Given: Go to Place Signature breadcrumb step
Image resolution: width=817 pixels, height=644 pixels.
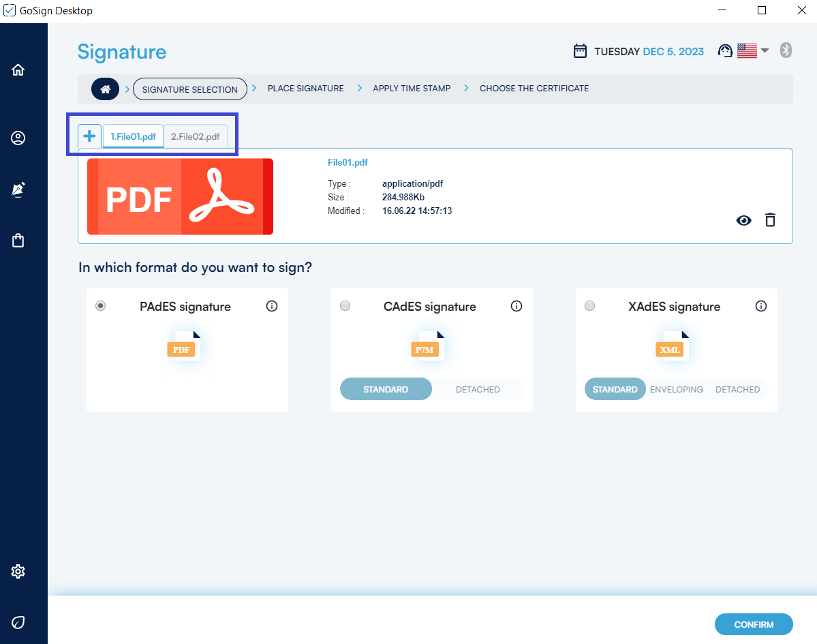Looking at the screenshot, I should tap(305, 89).
